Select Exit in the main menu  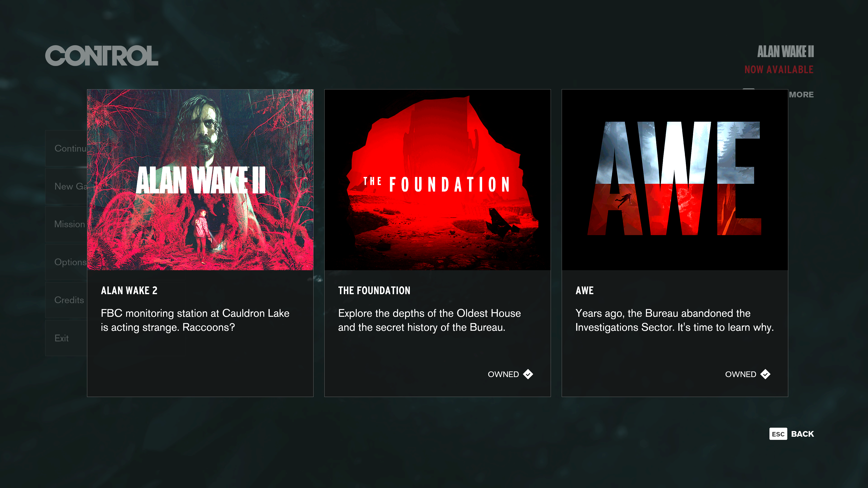click(66, 338)
